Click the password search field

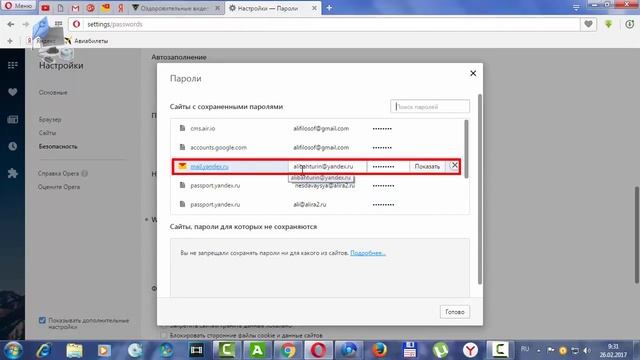pyautogui.click(x=430, y=107)
